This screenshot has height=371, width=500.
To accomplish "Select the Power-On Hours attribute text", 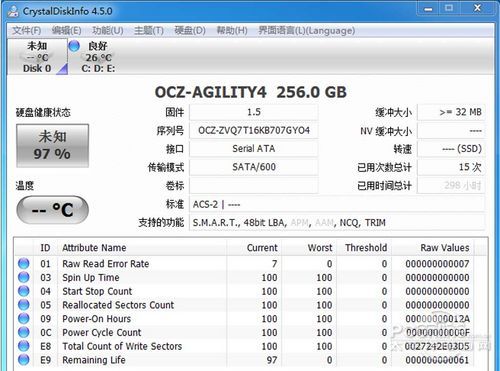I will (x=97, y=319).
